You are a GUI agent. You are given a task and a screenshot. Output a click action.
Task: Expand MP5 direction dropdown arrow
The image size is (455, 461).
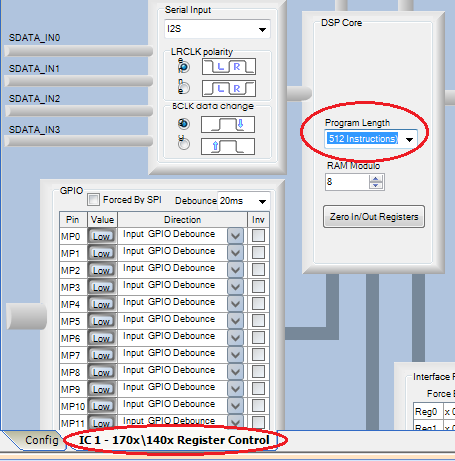click(235, 321)
